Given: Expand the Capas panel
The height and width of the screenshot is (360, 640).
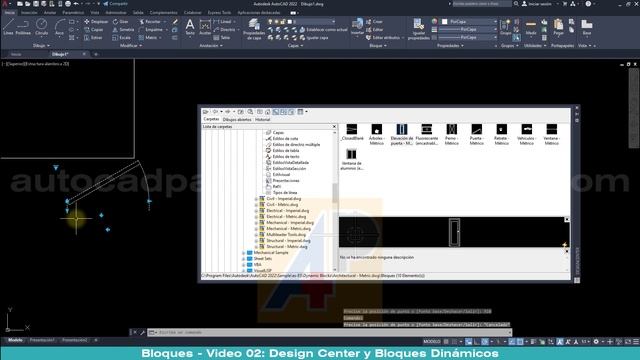Looking at the screenshot, I should tap(296, 46).
